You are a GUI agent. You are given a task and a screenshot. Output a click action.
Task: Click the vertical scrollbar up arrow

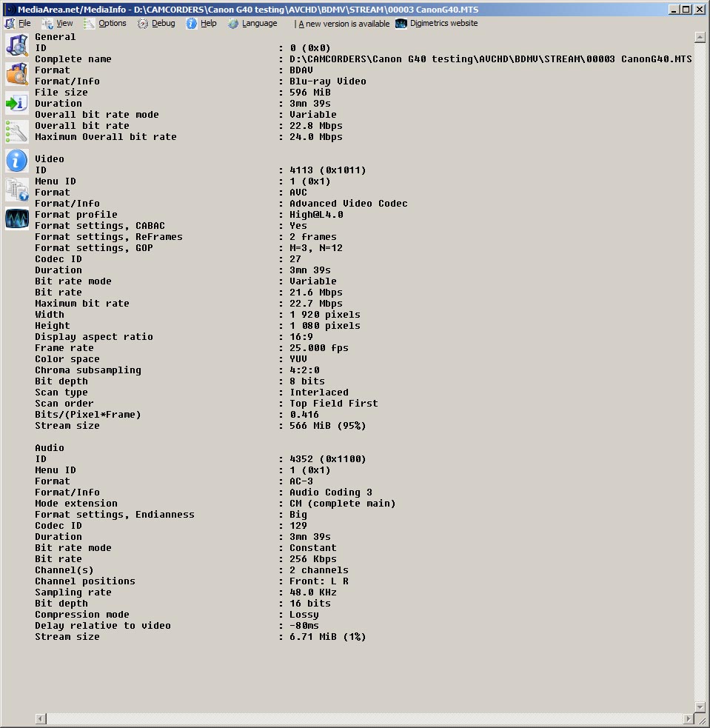click(700, 38)
